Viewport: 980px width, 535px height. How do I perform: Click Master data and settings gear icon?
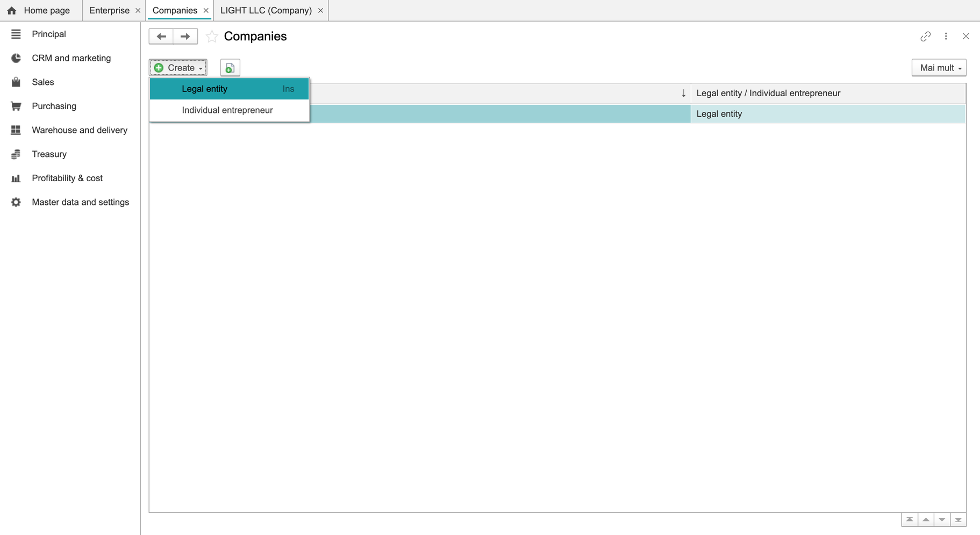[x=16, y=202]
